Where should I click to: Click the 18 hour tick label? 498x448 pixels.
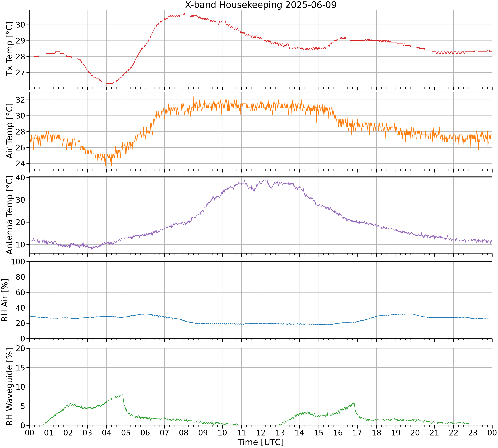377,433
